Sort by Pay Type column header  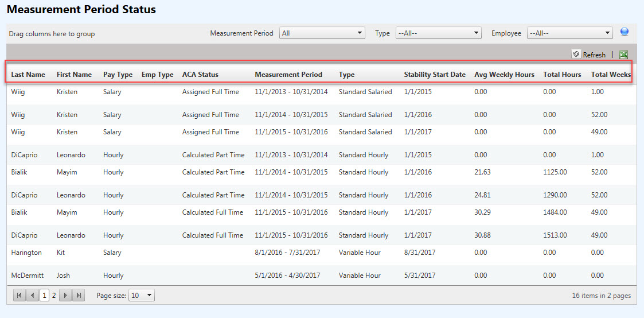[118, 75]
